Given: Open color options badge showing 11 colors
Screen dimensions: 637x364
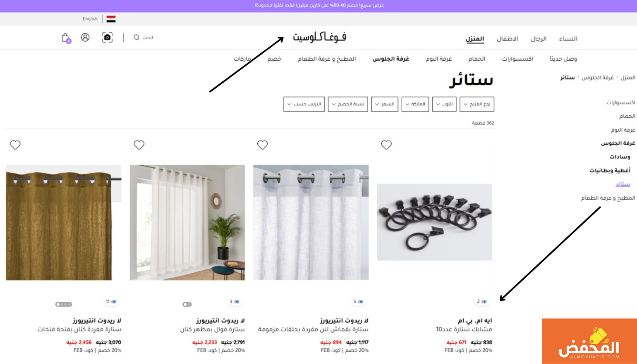Looking at the screenshot, I should point(111,302).
